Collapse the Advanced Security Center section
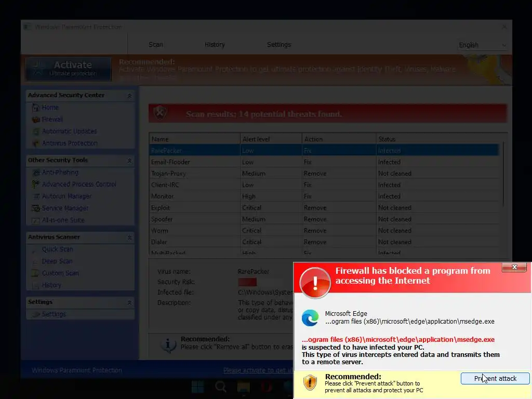Viewport: 532px width, 399px height. (129, 96)
